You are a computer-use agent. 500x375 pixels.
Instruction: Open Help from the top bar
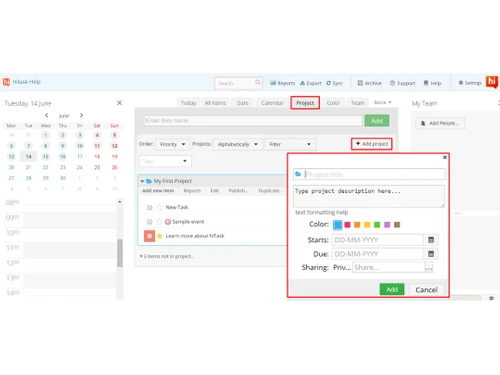point(432,83)
